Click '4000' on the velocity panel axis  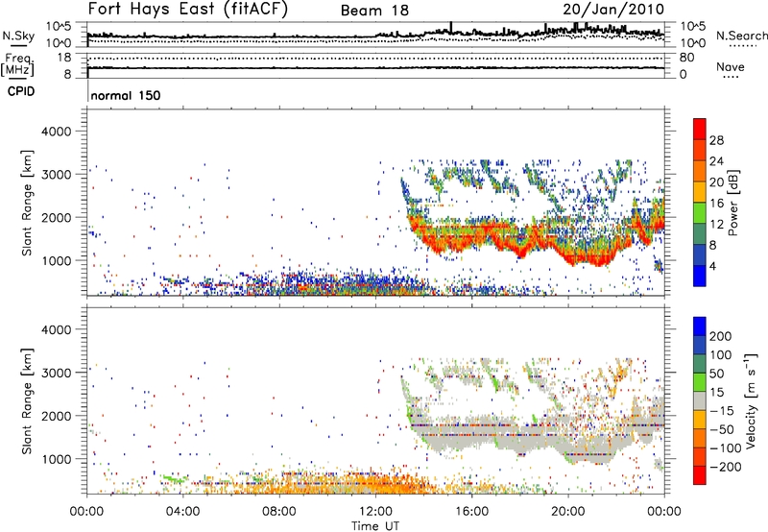[x=57, y=329]
